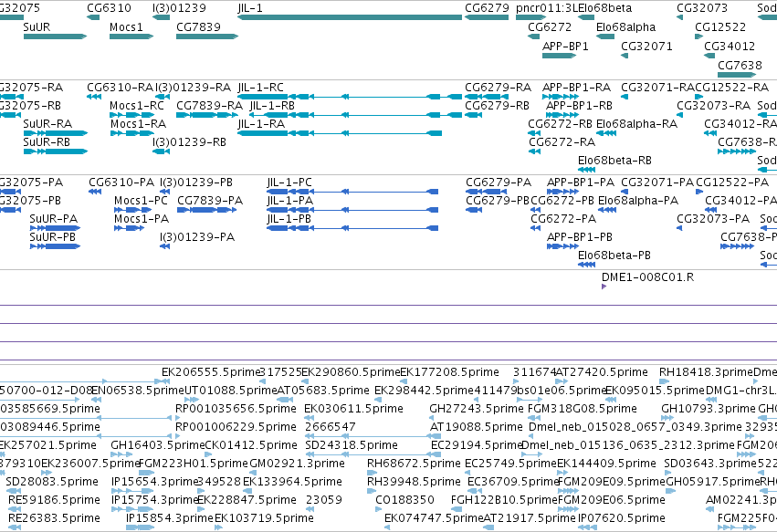Click the RH68672.5prime EST label
Image resolution: width=777 pixels, height=532 pixels.
[x=414, y=464]
